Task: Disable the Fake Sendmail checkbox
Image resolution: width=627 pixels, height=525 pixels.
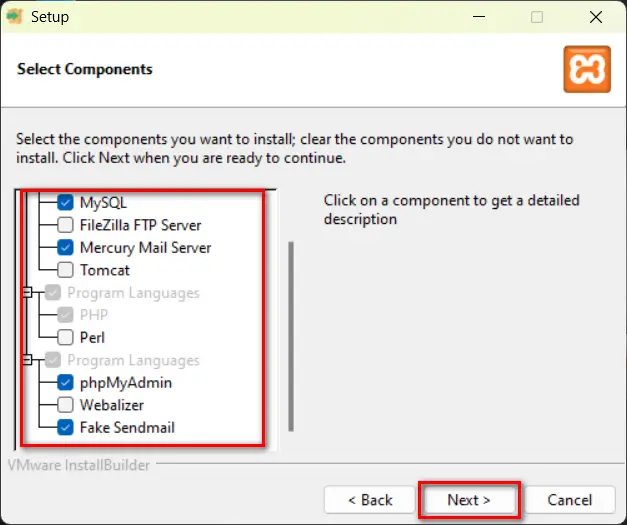Action: [65, 427]
